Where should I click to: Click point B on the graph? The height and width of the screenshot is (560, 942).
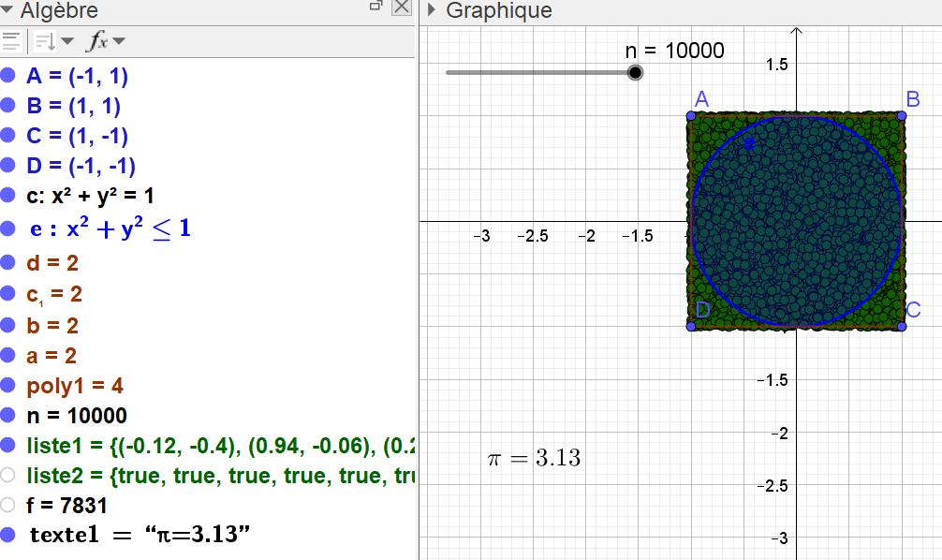[x=902, y=115]
